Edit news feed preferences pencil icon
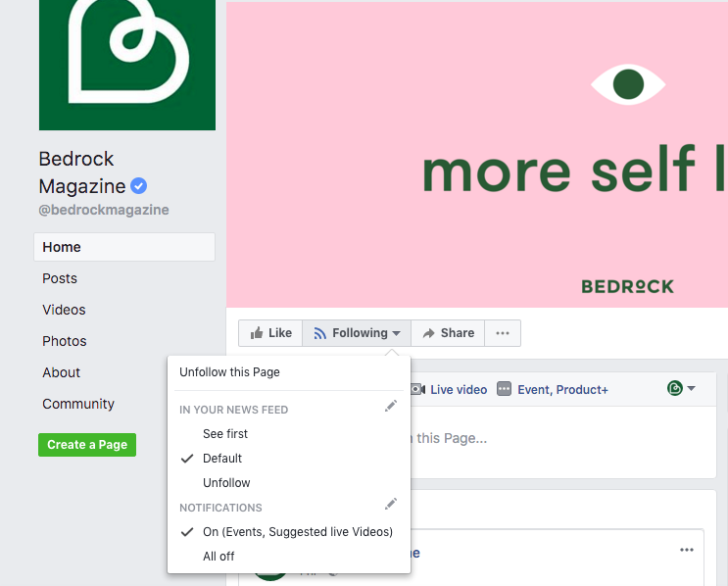Screen dimensions: 728x586 [x=391, y=407]
